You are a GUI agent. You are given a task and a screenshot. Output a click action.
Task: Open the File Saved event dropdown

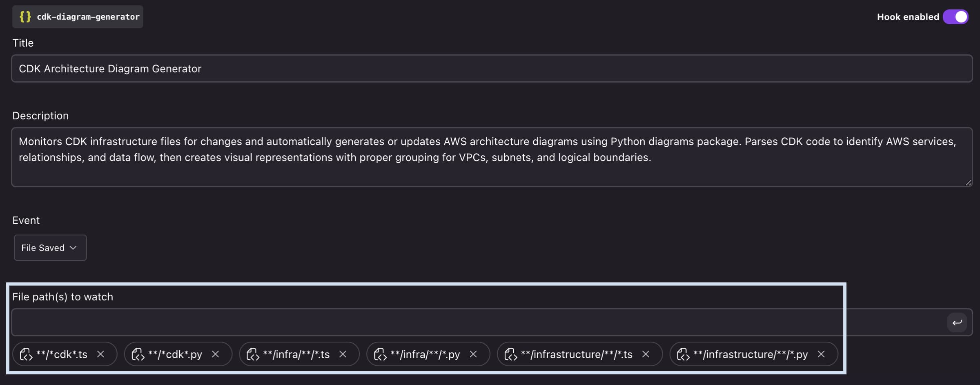pos(50,248)
